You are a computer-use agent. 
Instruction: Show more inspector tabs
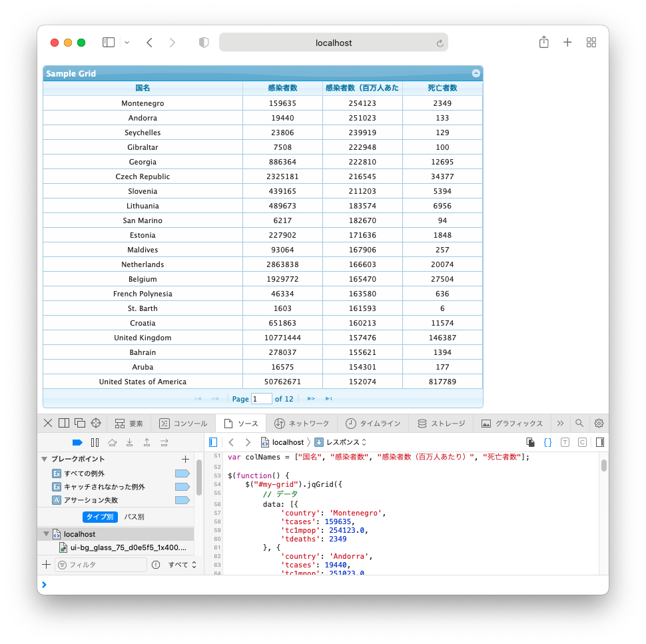[560, 423]
